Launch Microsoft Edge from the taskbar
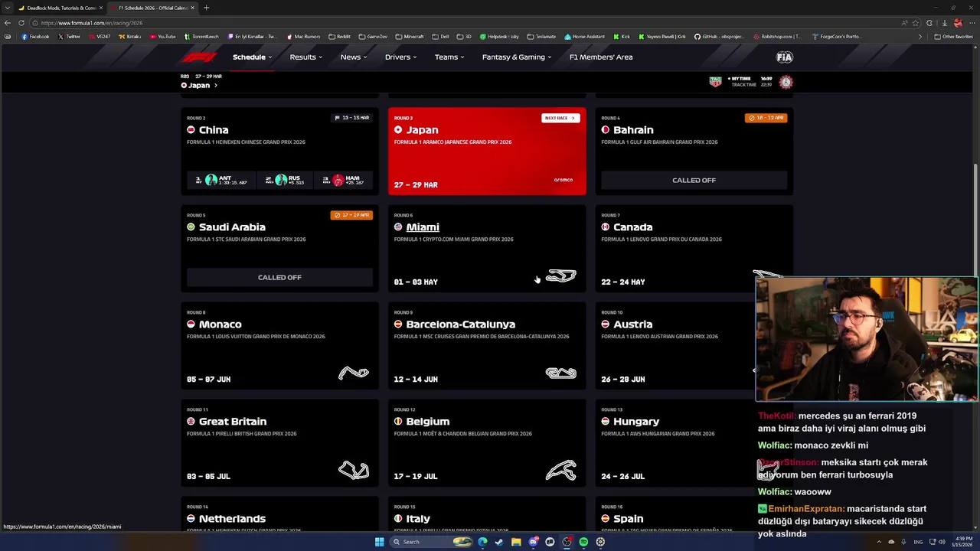The image size is (980, 551). pyautogui.click(x=482, y=542)
